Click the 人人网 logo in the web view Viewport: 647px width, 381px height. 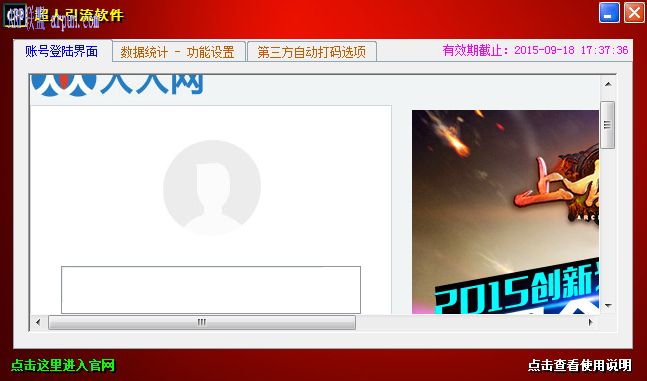[118, 85]
